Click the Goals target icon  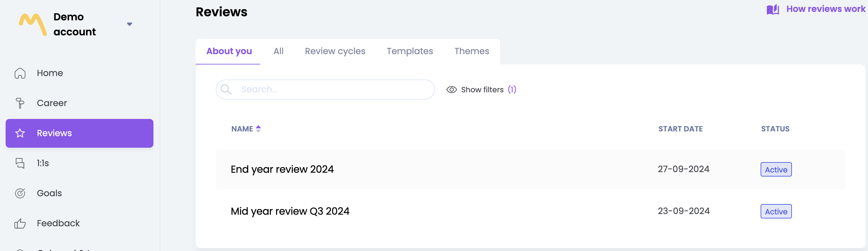click(20, 193)
